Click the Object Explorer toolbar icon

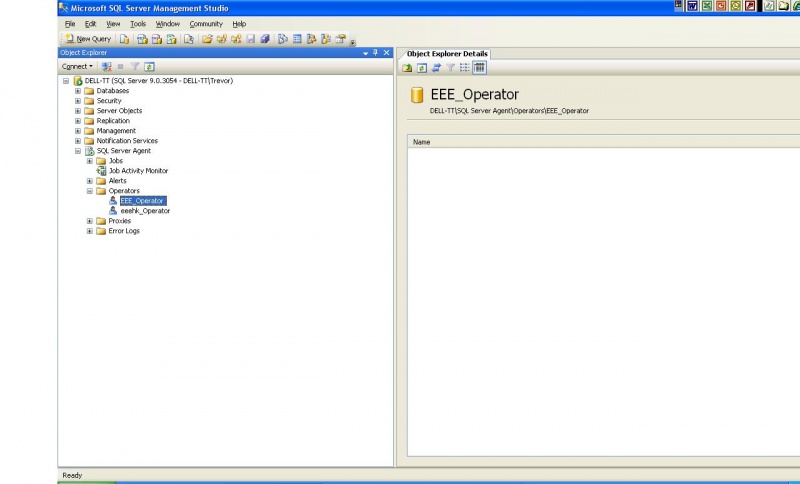pyautogui.click(x=311, y=39)
